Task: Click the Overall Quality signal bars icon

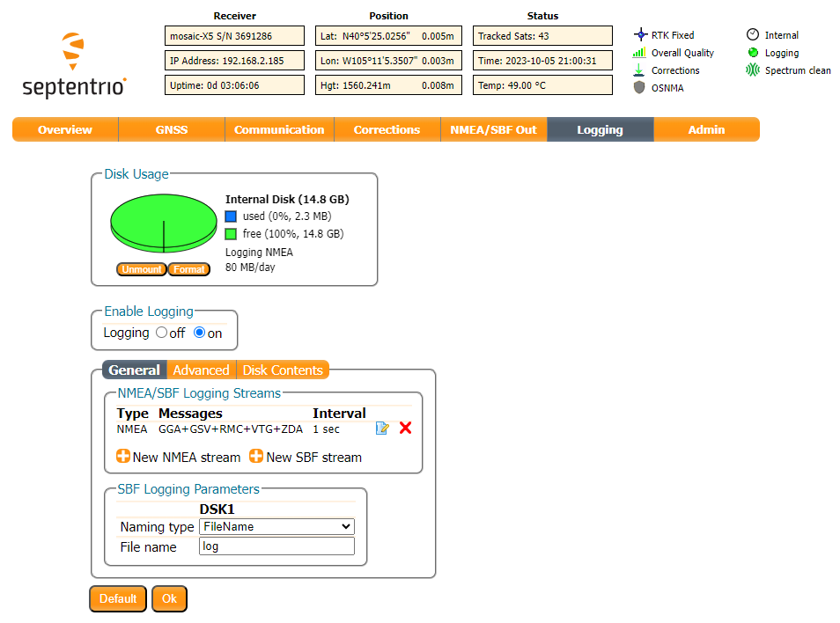Action: click(639, 53)
